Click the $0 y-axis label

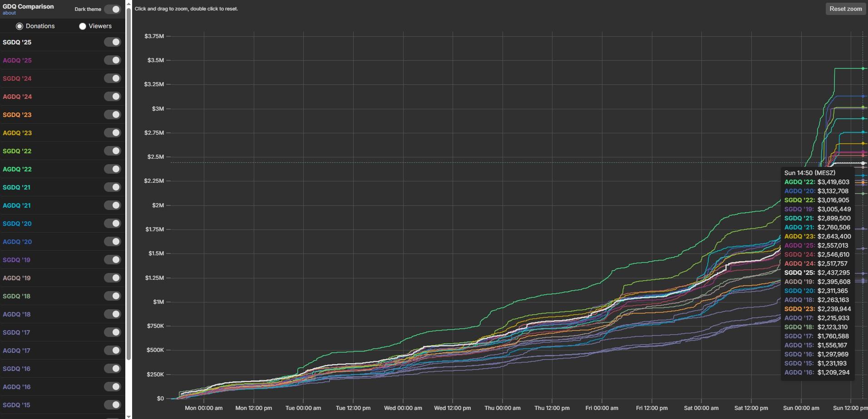click(160, 399)
